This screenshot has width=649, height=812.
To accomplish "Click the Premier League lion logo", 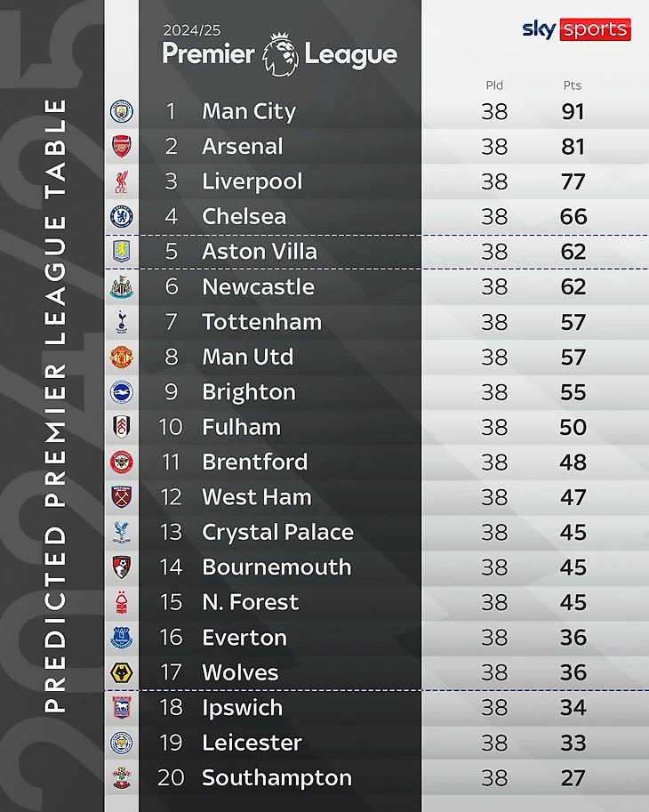I will tap(280, 54).
